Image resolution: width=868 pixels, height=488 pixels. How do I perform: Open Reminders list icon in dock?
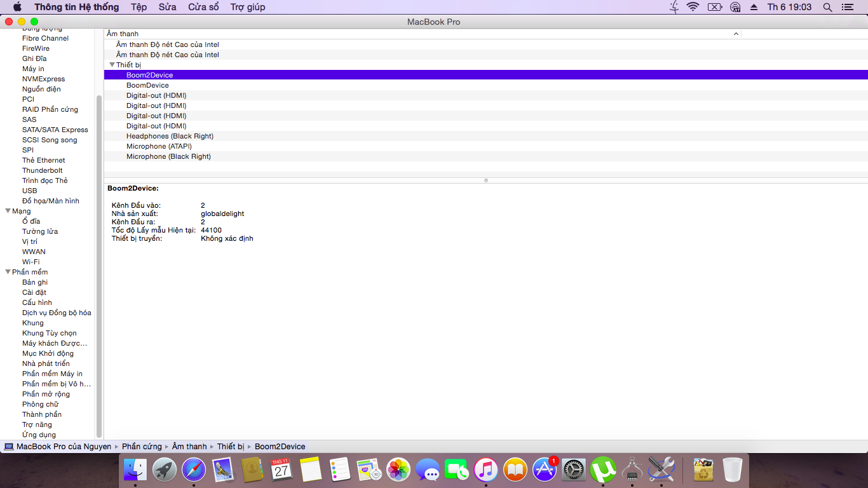click(x=340, y=470)
